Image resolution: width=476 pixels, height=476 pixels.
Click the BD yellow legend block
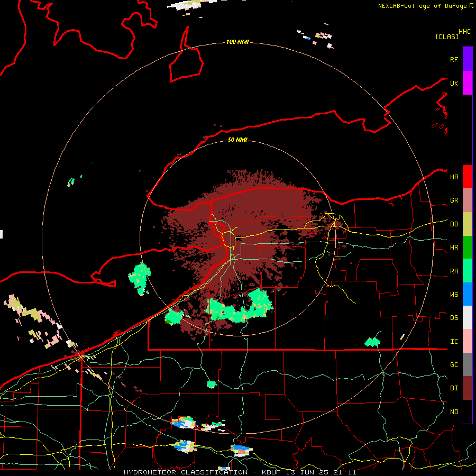(x=467, y=224)
